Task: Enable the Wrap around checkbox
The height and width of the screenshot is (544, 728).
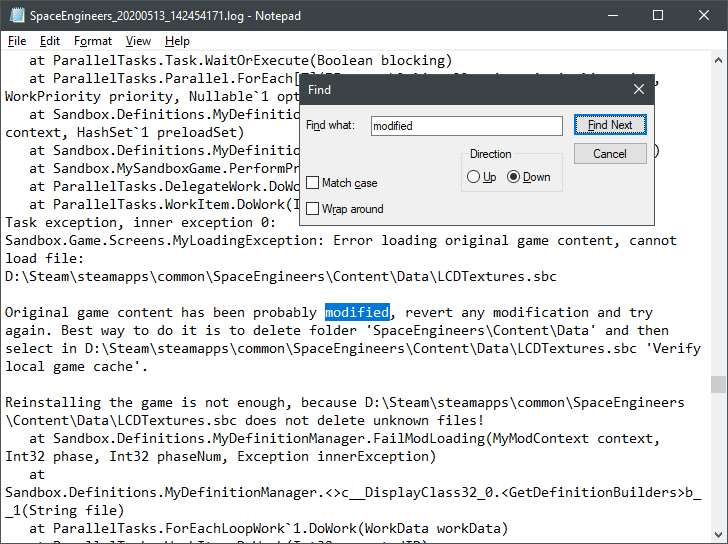Action: 314,209
